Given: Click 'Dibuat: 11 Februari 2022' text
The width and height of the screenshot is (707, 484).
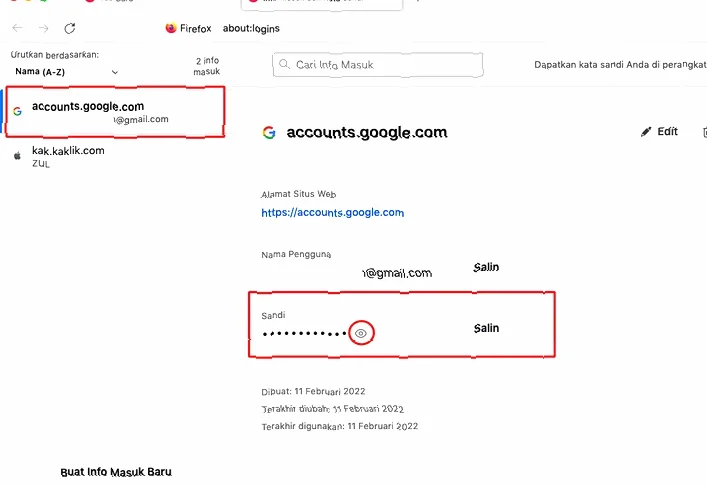Looking at the screenshot, I should click(313, 391).
